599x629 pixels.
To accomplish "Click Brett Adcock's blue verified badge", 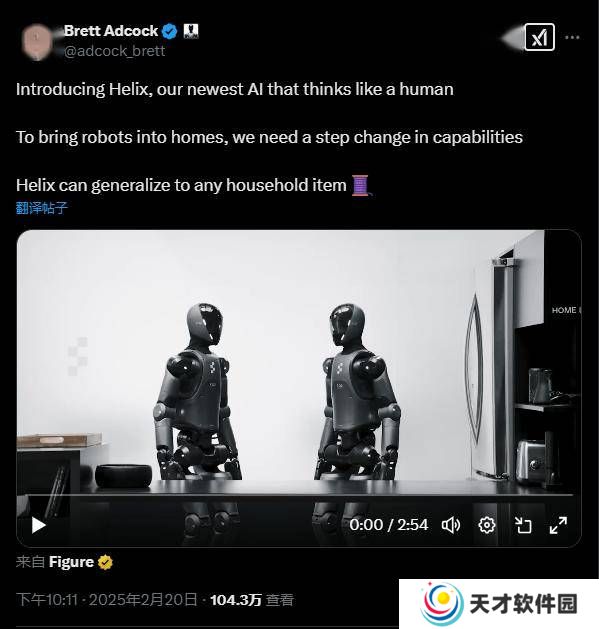I will (169, 31).
